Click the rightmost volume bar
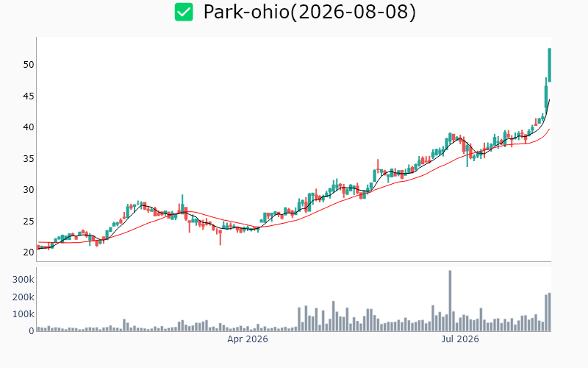 click(549, 312)
